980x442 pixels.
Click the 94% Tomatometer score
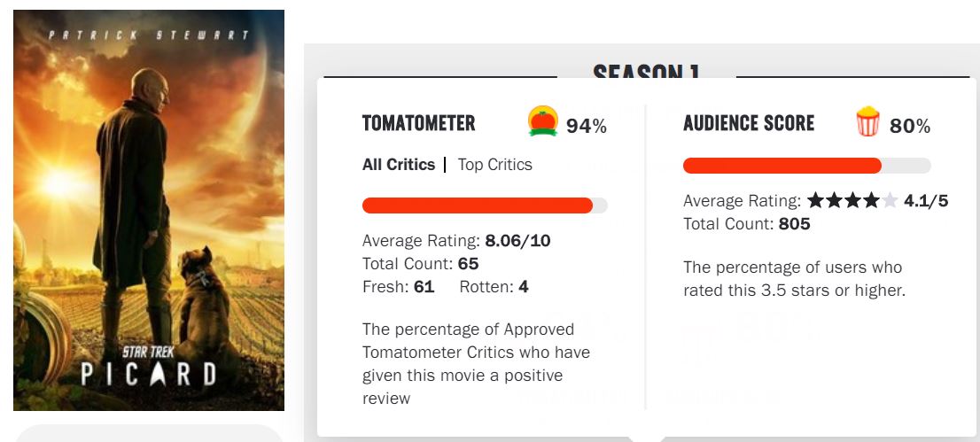tap(587, 127)
